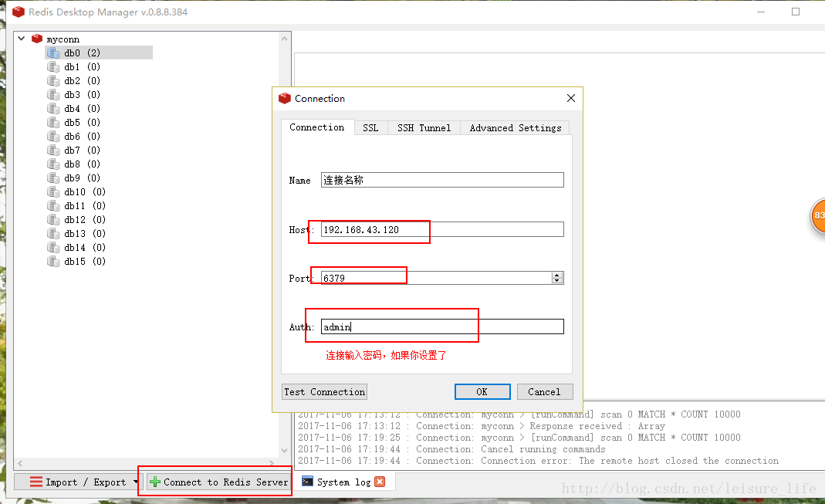This screenshot has height=504, width=825.
Task: Select the db10 database icon
Action: tap(53, 191)
